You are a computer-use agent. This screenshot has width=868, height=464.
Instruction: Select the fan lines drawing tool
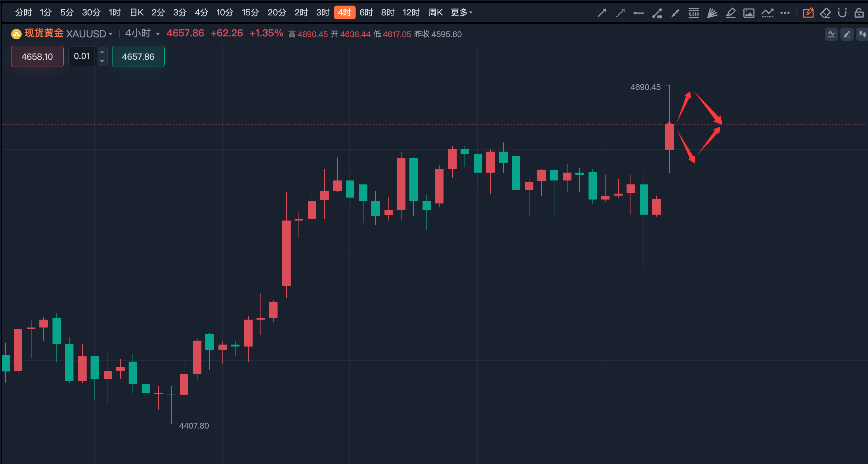point(712,13)
